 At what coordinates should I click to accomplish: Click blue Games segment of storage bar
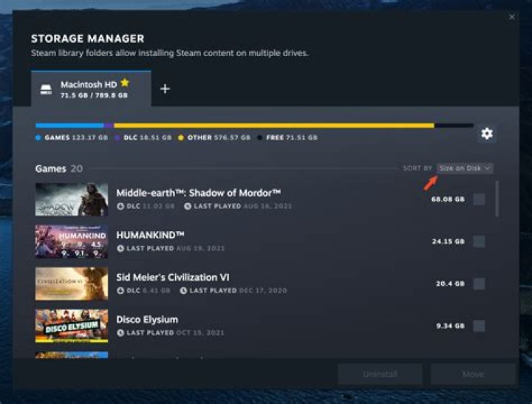[69, 126]
